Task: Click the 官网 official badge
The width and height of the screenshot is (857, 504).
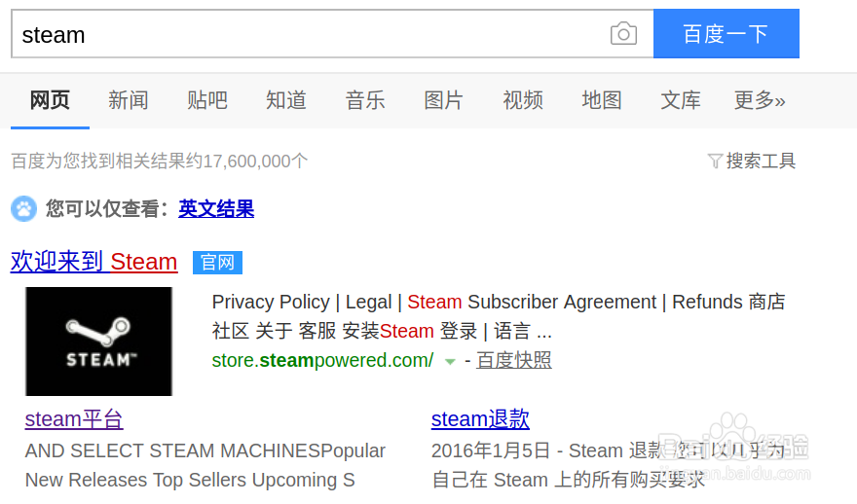Action: [x=217, y=263]
